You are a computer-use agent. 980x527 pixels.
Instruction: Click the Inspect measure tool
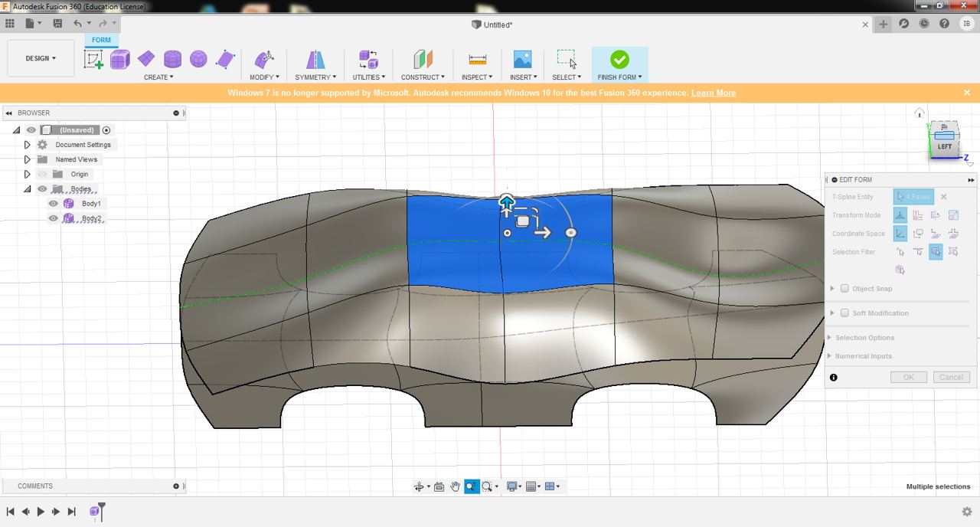477,59
